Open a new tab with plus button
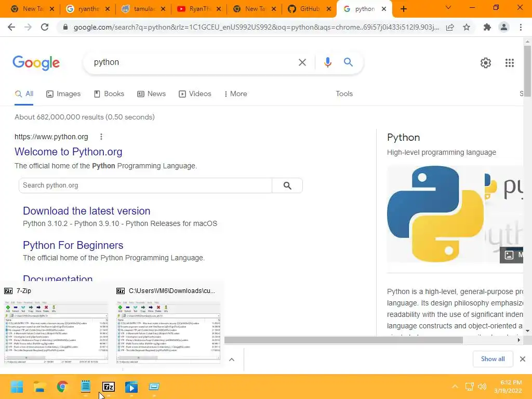 403,9
